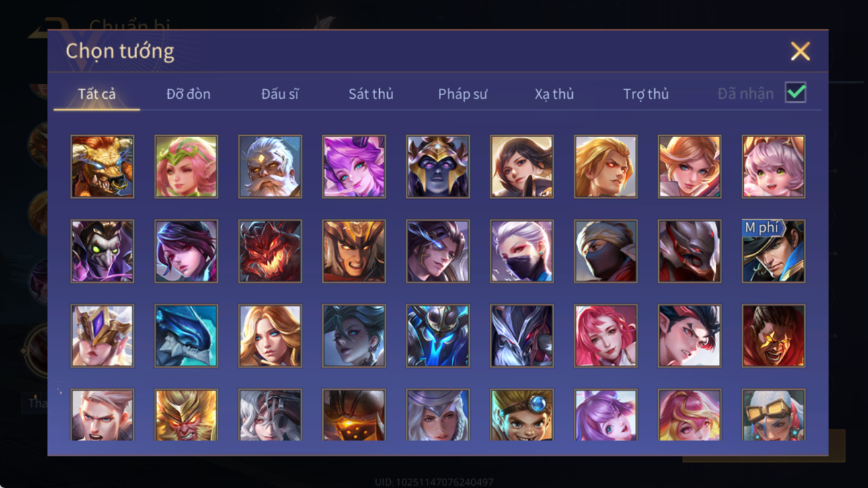Show the "Pháp sư" hero category
The width and height of the screenshot is (868, 488).
pos(463,94)
